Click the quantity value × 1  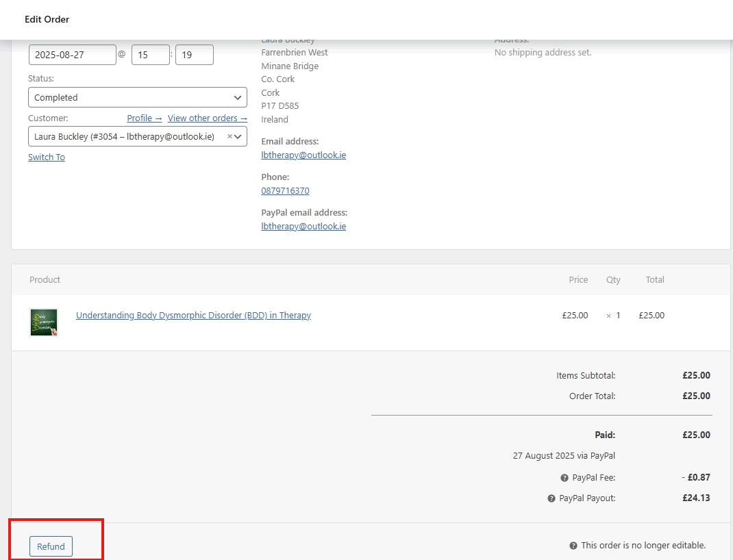tap(613, 316)
